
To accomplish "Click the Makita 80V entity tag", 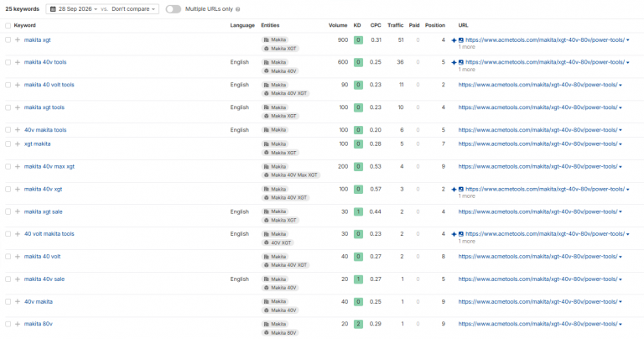I will tap(280, 333).
